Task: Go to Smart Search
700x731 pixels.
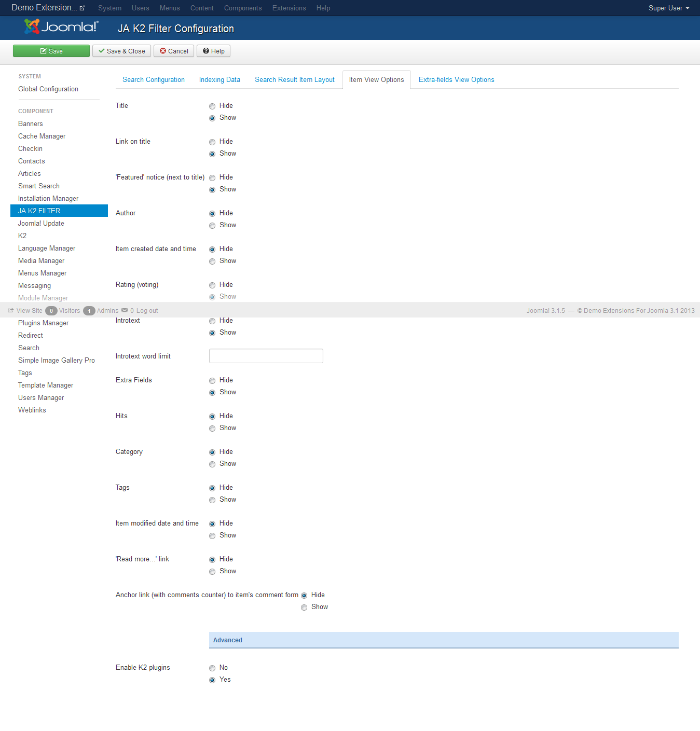Action: click(39, 186)
